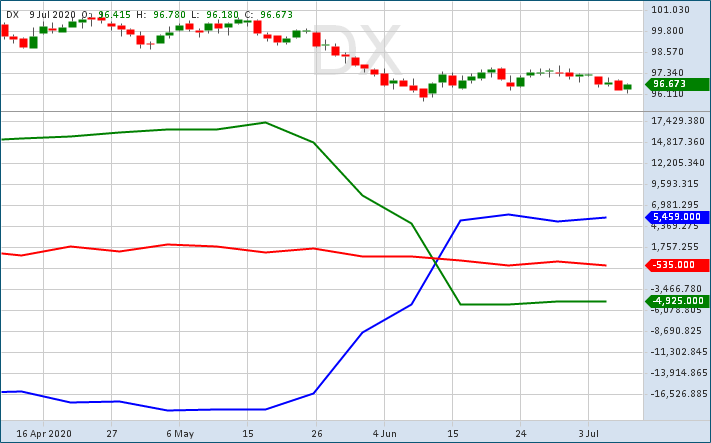Click the high value 96.780

(x=169, y=15)
